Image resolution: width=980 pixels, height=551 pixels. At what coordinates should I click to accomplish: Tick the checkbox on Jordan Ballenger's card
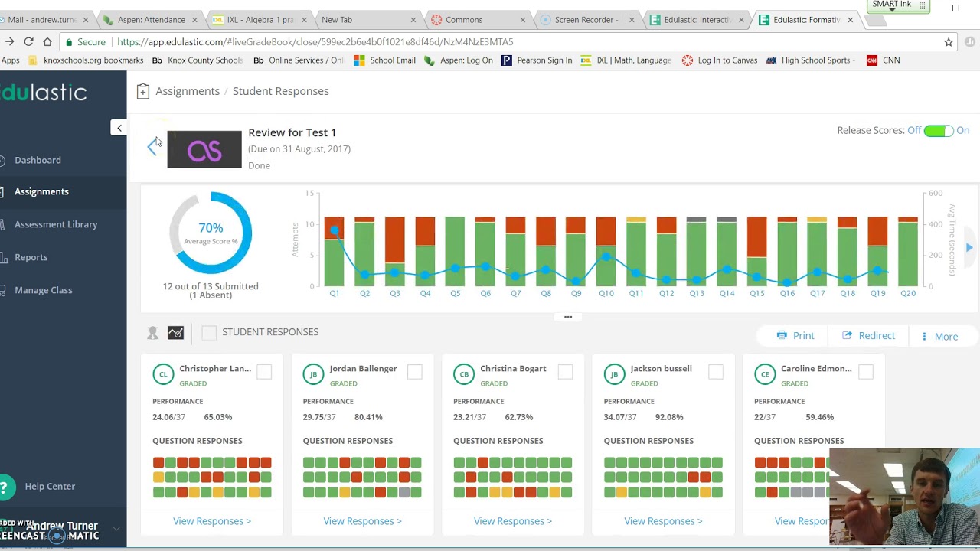tap(414, 372)
